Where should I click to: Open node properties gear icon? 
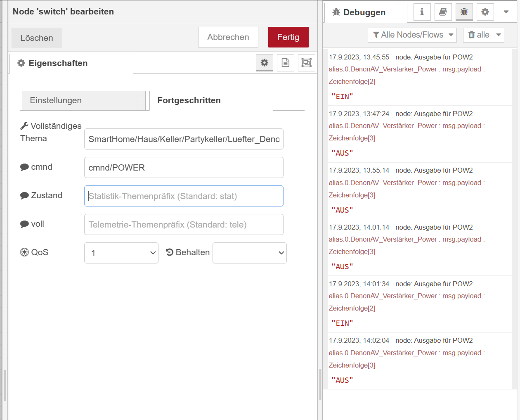tap(265, 63)
